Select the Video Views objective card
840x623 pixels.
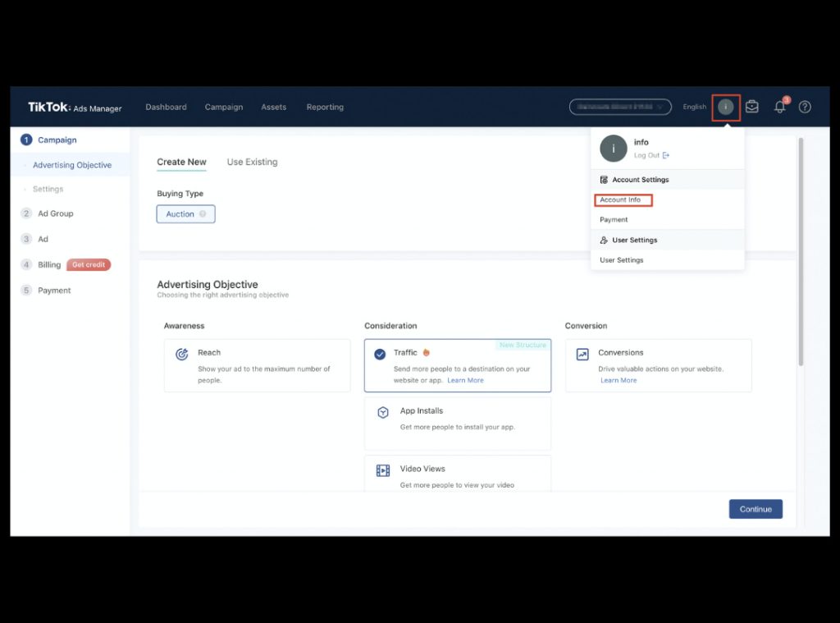(458, 474)
